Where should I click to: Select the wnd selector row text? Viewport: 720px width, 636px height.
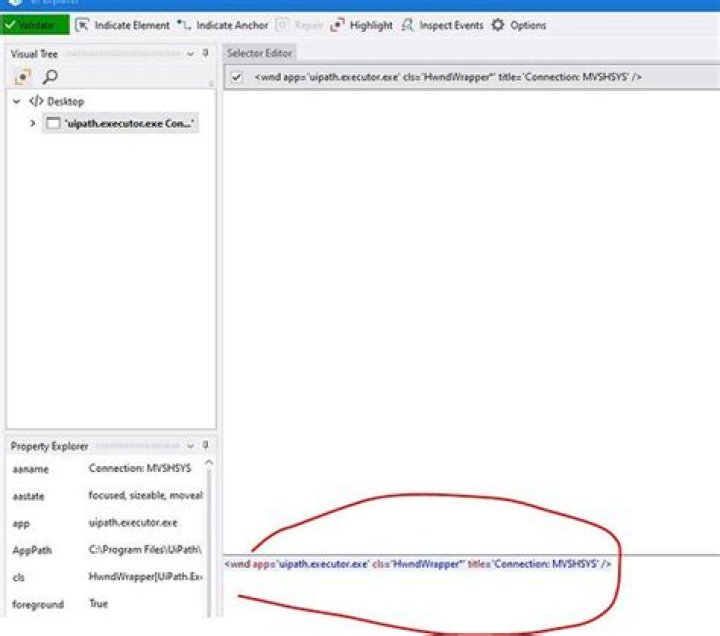click(448, 77)
